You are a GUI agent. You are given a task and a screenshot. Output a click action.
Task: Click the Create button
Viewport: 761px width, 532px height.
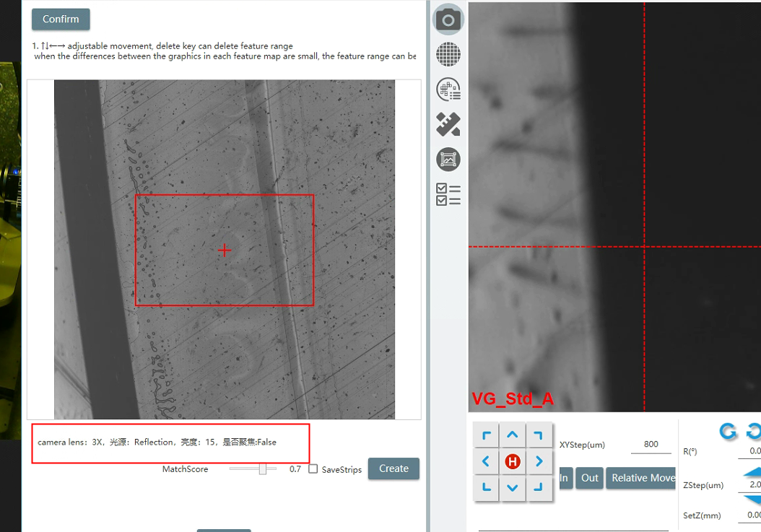point(393,469)
